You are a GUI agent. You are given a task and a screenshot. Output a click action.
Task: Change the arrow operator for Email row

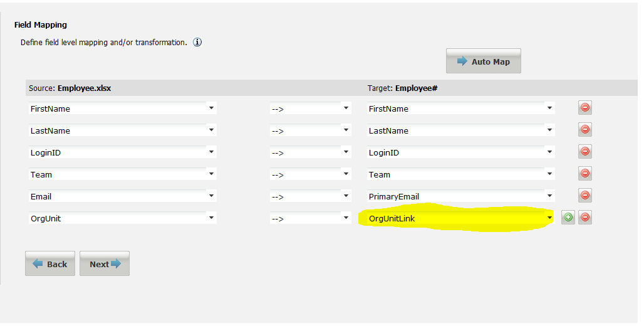click(x=346, y=196)
